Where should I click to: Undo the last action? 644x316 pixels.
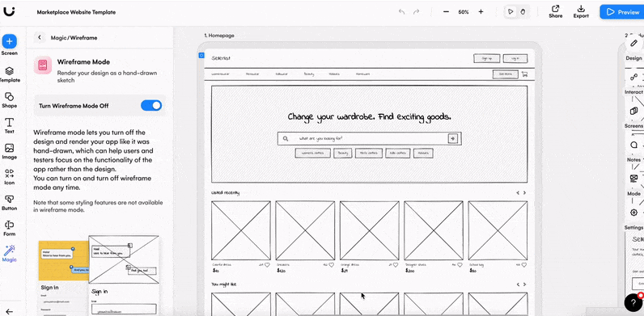tap(401, 12)
